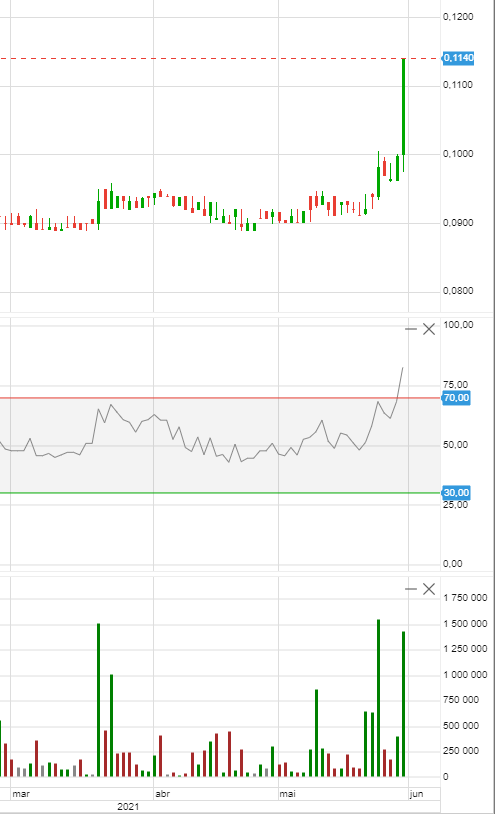Close the volume indicator panel
The width and height of the screenshot is (495, 814).
429,589
